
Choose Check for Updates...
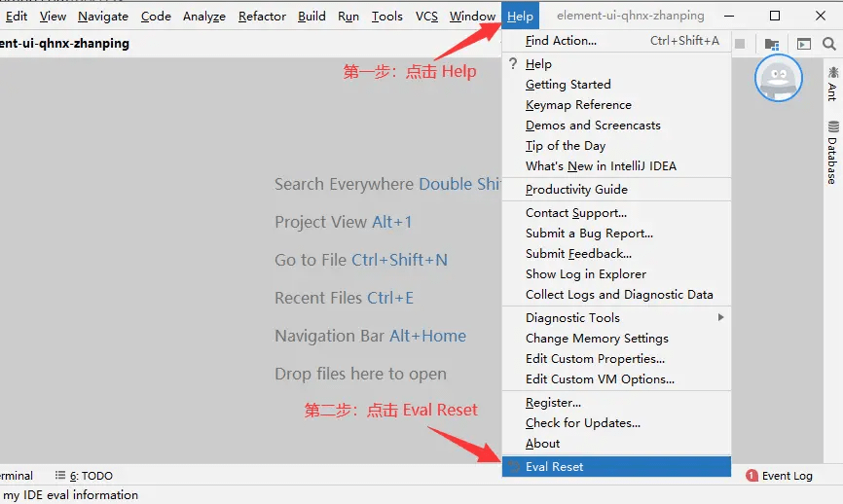pyautogui.click(x=616, y=423)
